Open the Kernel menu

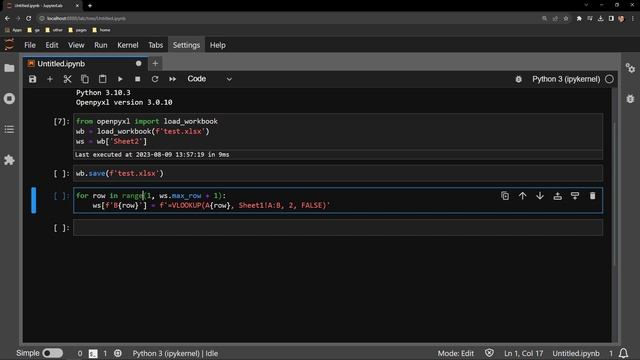click(128, 45)
